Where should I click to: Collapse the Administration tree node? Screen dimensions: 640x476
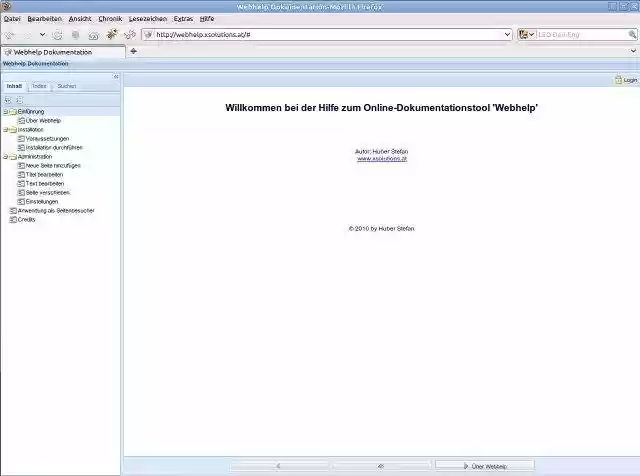coord(6,156)
